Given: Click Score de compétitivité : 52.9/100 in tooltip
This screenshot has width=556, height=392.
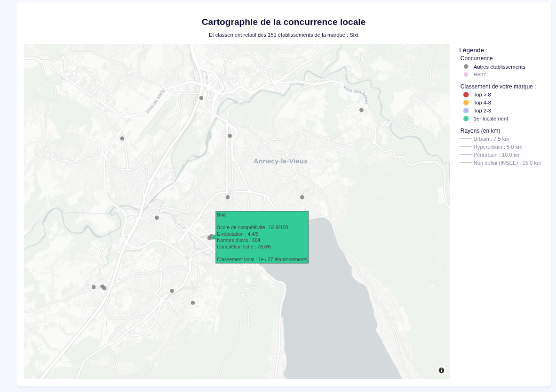Looking at the screenshot, I should pos(253,228).
